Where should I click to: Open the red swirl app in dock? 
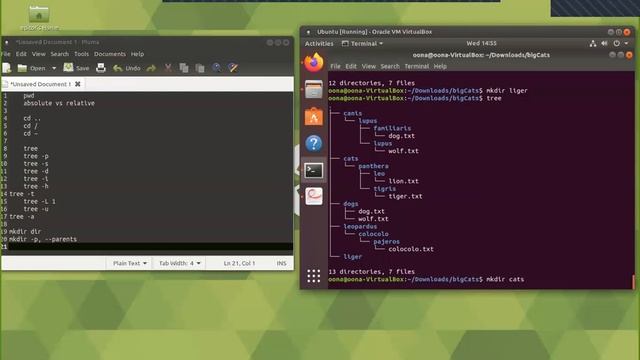click(313, 196)
